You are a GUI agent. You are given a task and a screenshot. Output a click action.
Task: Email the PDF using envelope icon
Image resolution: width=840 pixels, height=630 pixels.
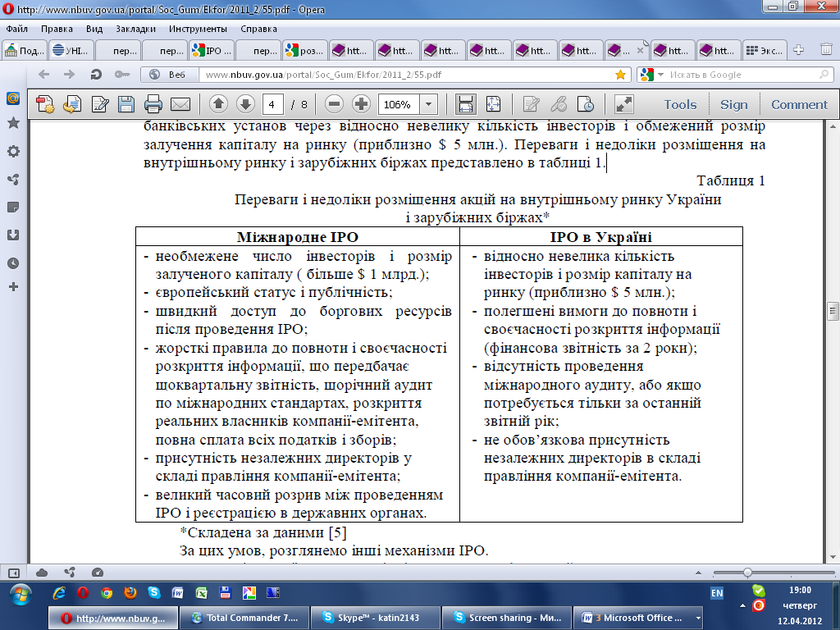coord(180,104)
